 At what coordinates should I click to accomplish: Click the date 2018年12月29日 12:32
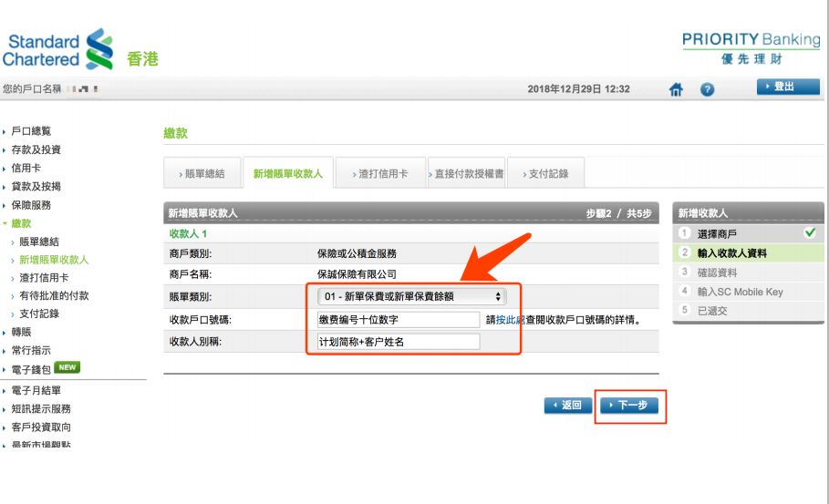[x=578, y=88]
